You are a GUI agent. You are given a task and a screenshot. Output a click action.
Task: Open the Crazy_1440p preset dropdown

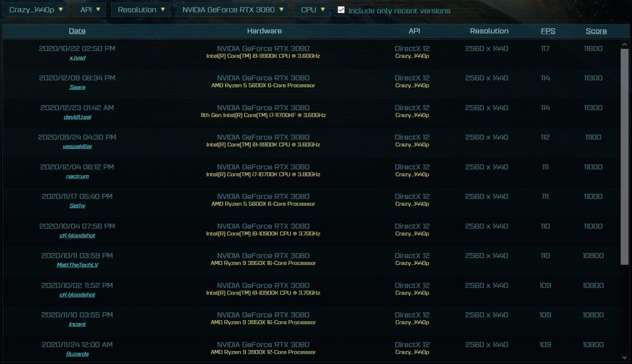click(x=35, y=9)
